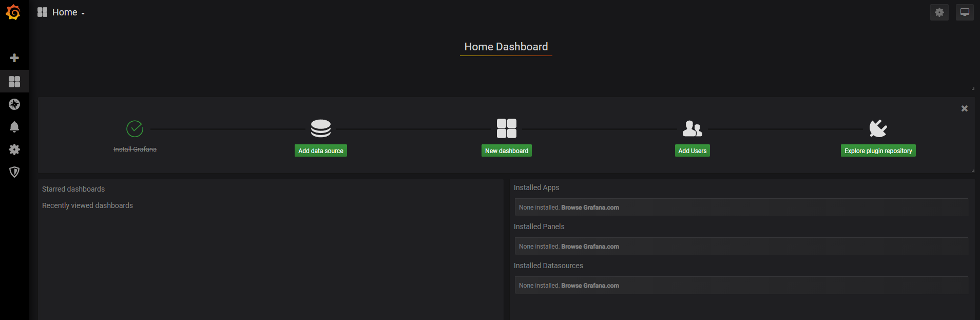
Task: Click Explore plugin repository button
Action: pyautogui.click(x=878, y=150)
